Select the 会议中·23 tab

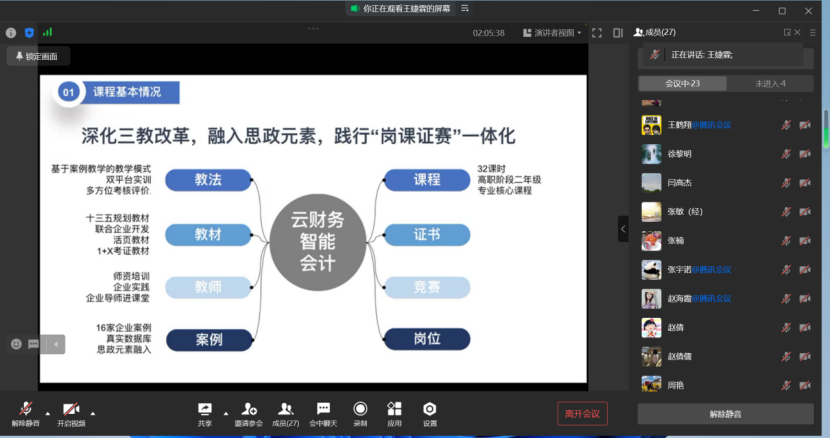click(683, 83)
